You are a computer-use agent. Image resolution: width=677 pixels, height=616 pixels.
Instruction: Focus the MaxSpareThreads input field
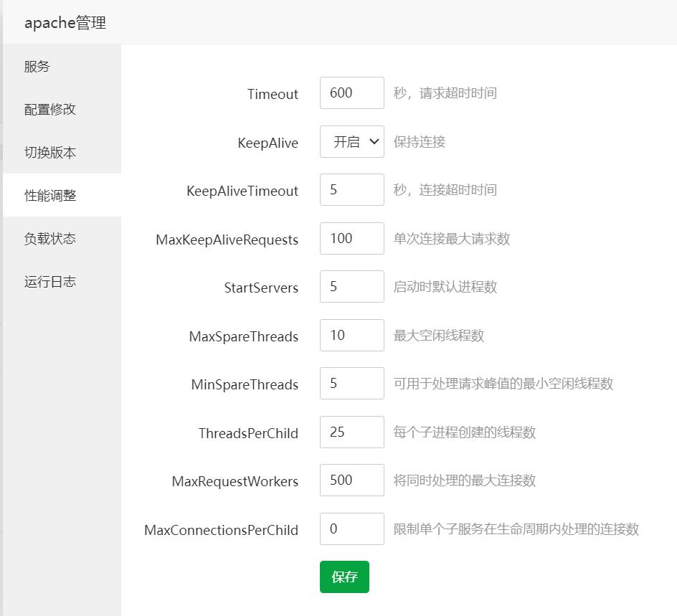[x=352, y=335]
